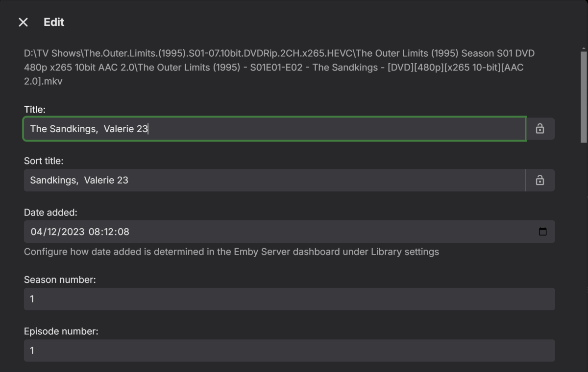Click the X icon next to Edit
The width and height of the screenshot is (588, 372).
click(23, 22)
